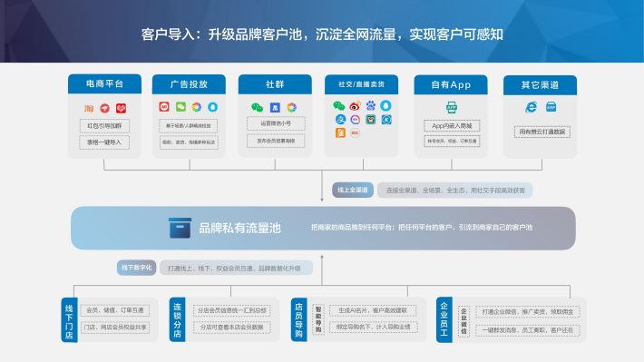The image size is (644, 362).
Task: Click the 线下数字化 pill label
Action: pos(136,268)
